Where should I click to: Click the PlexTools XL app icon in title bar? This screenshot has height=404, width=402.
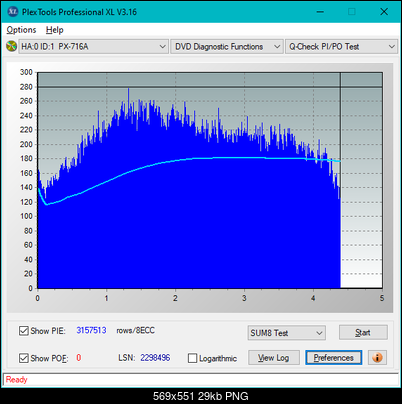tap(12, 12)
